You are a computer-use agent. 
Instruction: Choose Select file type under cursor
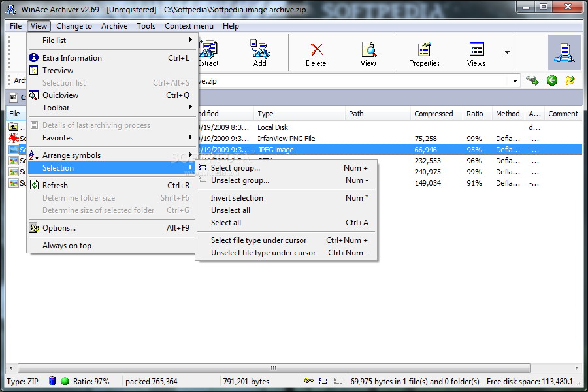[287, 240]
